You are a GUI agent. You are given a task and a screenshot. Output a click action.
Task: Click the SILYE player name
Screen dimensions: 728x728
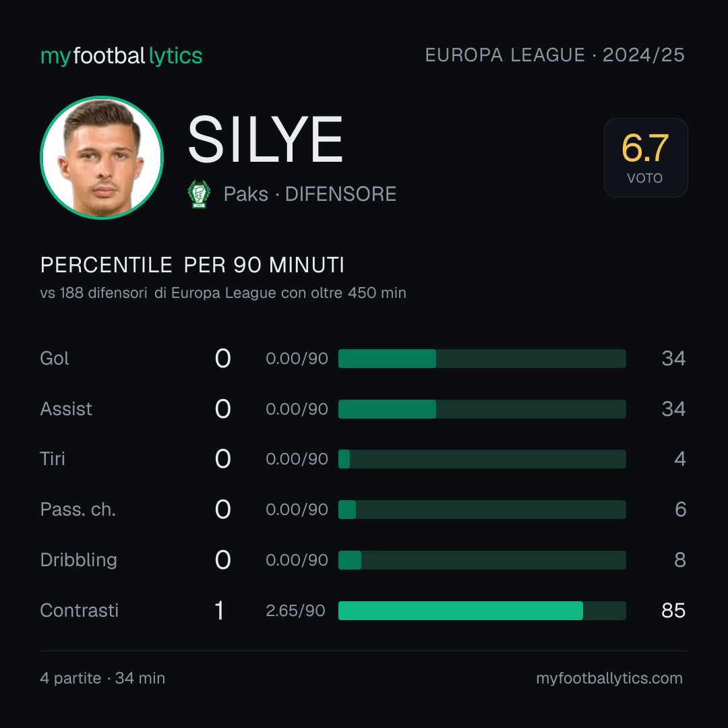pyautogui.click(x=265, y=140)
